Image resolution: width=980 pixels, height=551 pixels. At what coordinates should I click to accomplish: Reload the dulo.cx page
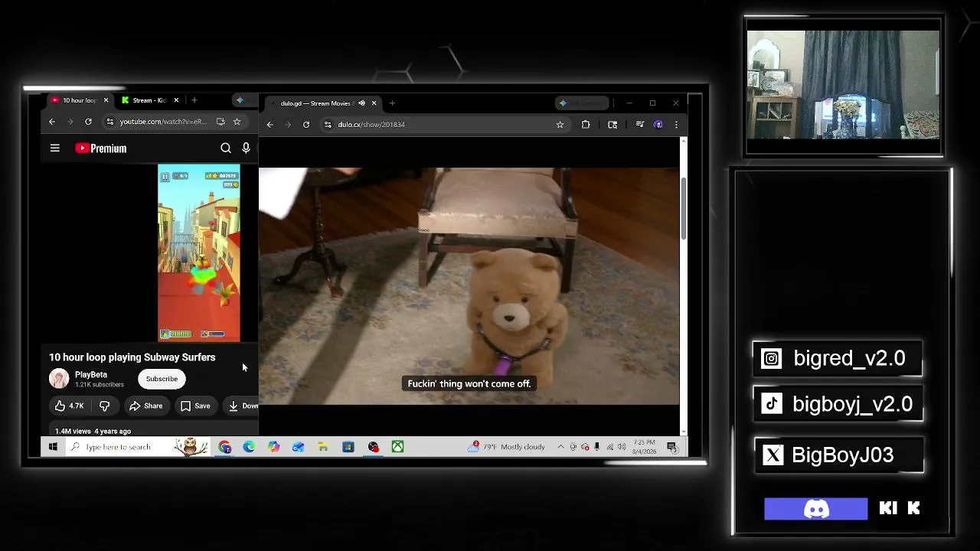pyautogui.click(x=306, y=125)
